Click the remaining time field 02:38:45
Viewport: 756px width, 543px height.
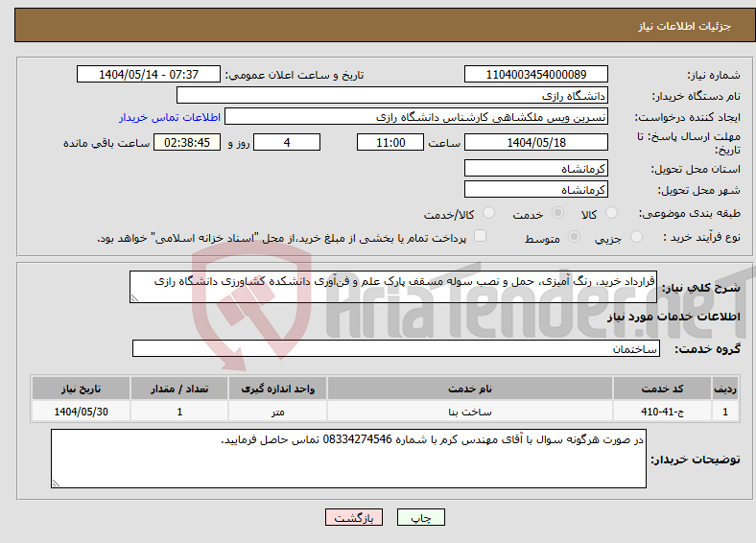pyautogui.click(x=187, y=142)
